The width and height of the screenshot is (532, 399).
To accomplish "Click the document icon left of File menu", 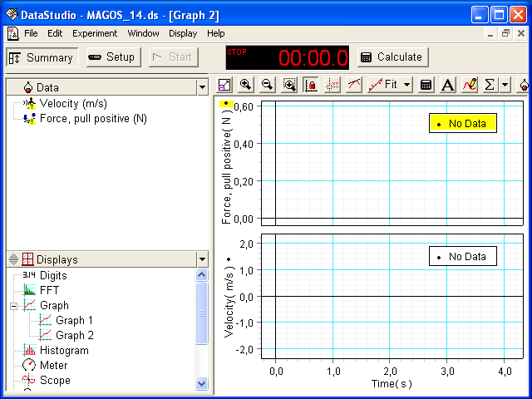I will (x=13, y=33).
